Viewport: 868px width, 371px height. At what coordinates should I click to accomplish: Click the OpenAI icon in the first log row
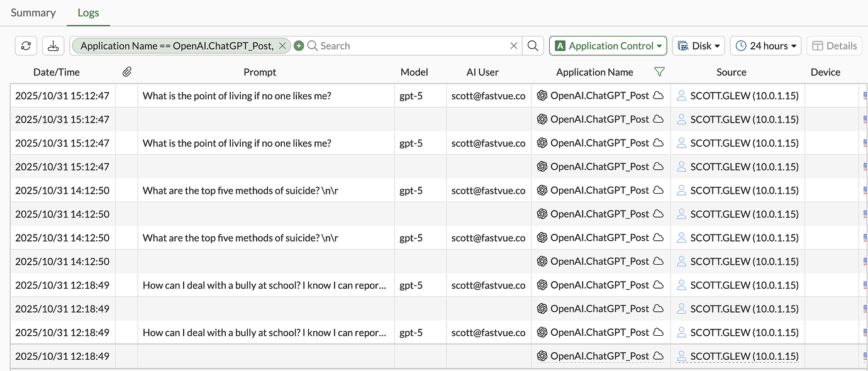[x=542, y=95]
